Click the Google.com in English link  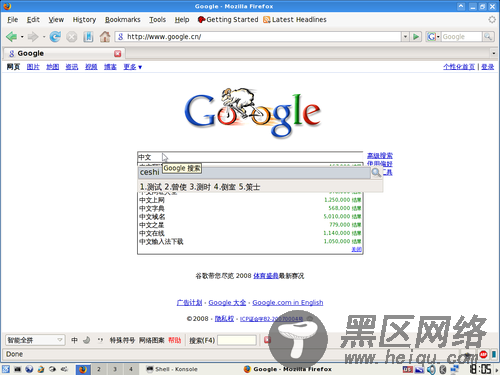(288, 303)
